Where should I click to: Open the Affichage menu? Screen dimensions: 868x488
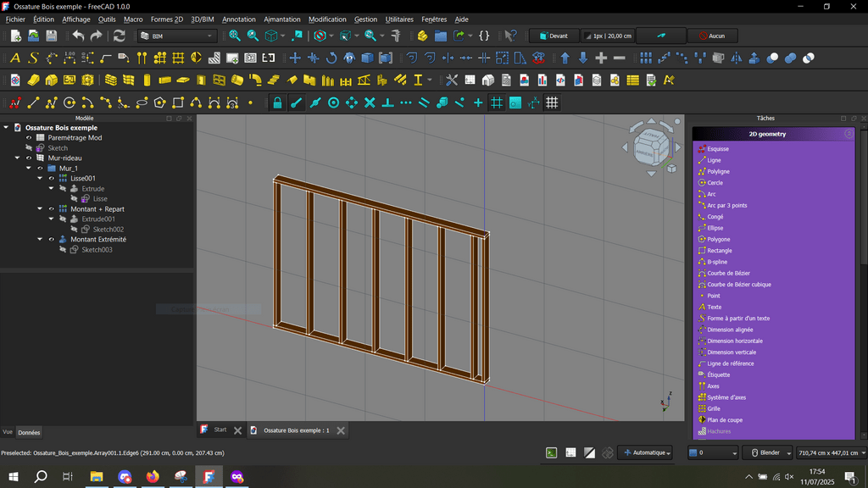tap(75, 19)
